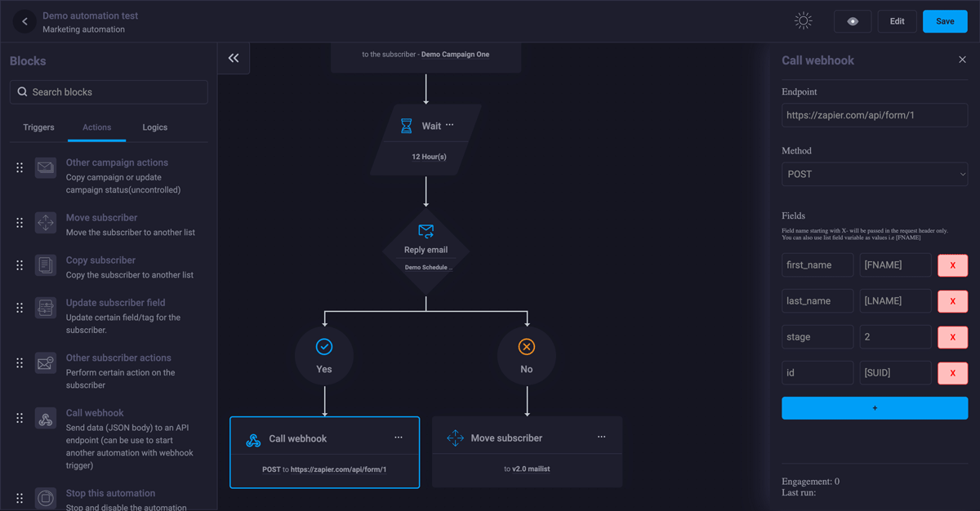Select the Copy subscriber block icon
The height and width of the screenshot is (511, 980).
pyautogui.click(x=46, y=265)
